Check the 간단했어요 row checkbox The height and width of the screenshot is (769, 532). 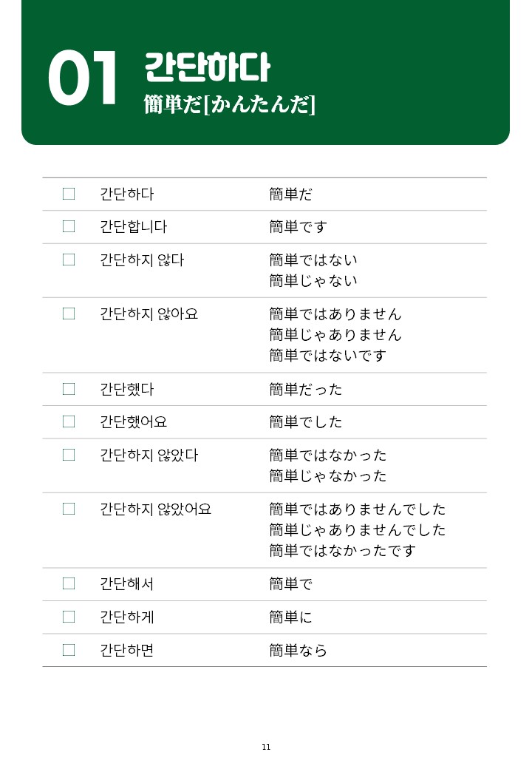click(69, 421)
